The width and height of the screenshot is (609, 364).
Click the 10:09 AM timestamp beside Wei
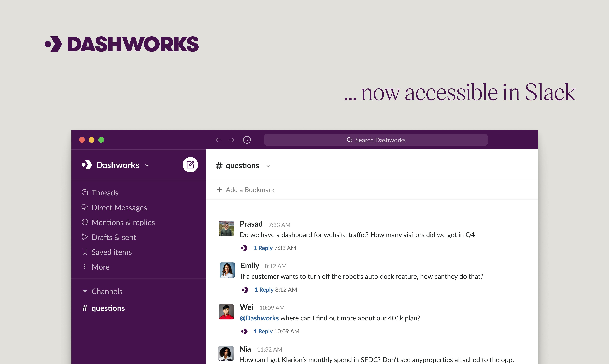coord(272,308)
